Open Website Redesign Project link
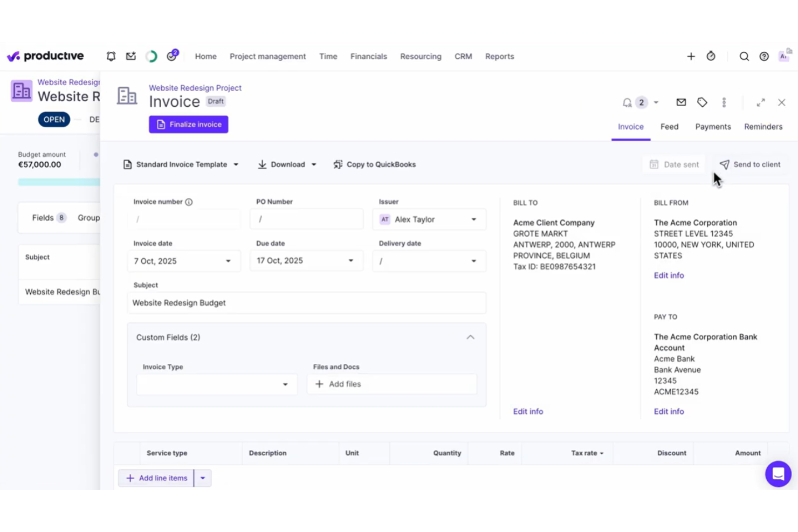The width and height of the screenshot is (798, 532). (x=195, y=88)
